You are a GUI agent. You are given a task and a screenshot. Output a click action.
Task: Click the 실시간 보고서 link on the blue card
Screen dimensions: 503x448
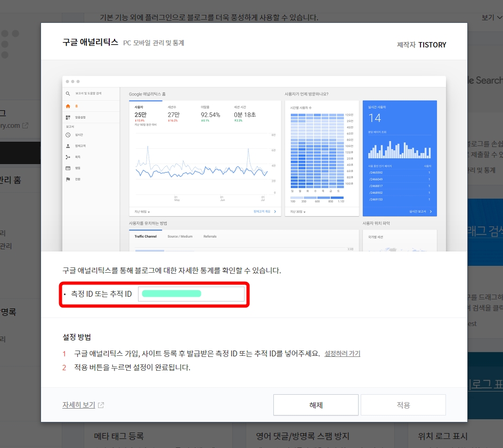click(418, 211)
